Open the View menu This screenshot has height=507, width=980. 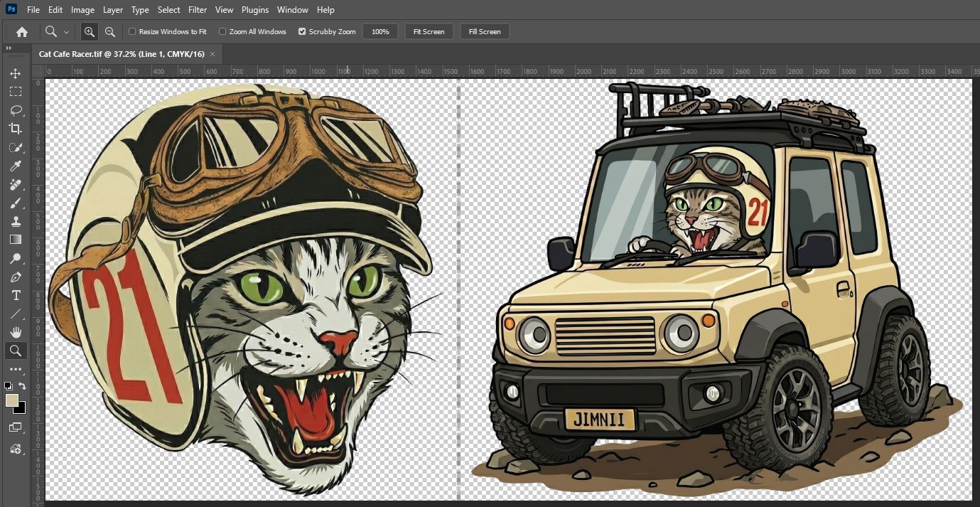(225, 10)
